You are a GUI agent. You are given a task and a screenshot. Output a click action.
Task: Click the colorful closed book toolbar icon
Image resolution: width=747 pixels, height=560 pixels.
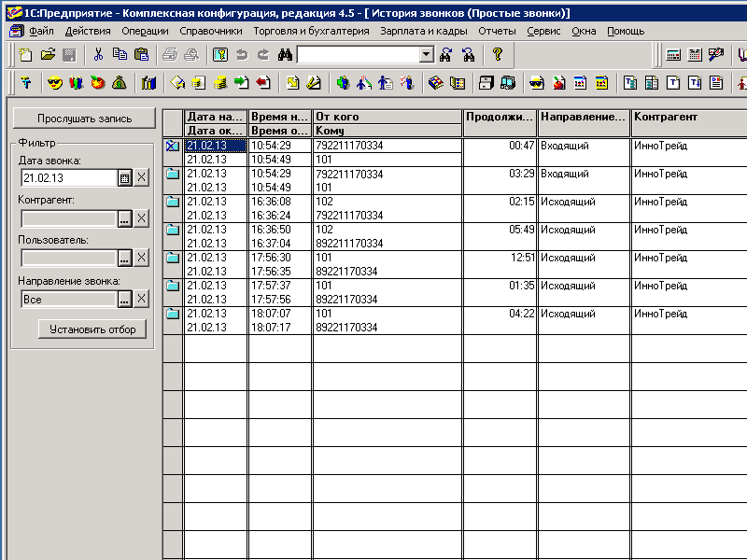tap(435, 83)
